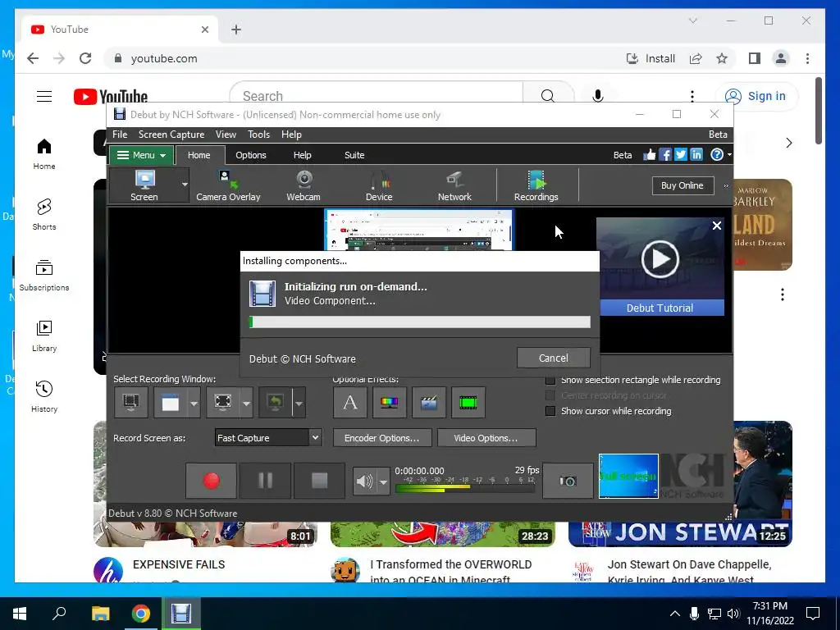Open Video Options

point(486,438)
